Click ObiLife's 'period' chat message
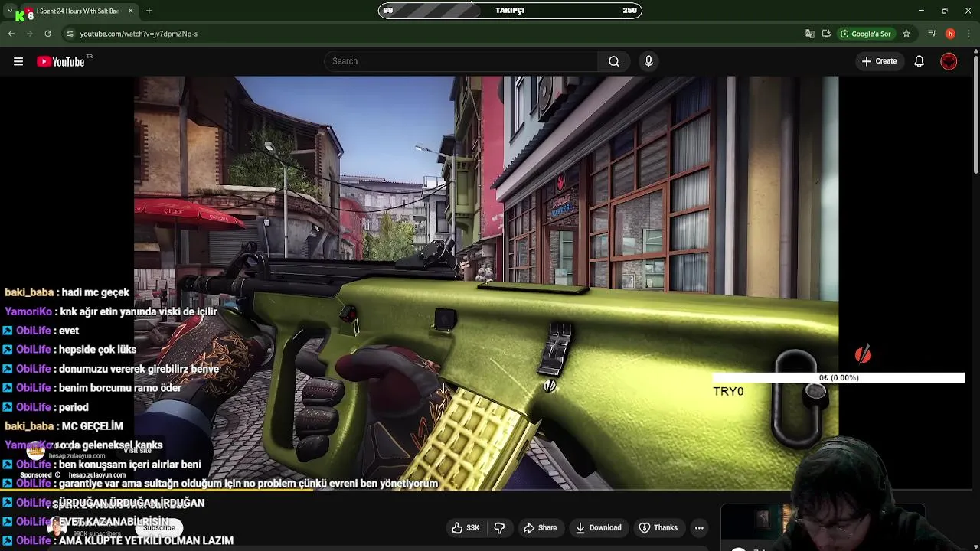Viewport: 980px width, 551px height. click(x=45, y=407)
